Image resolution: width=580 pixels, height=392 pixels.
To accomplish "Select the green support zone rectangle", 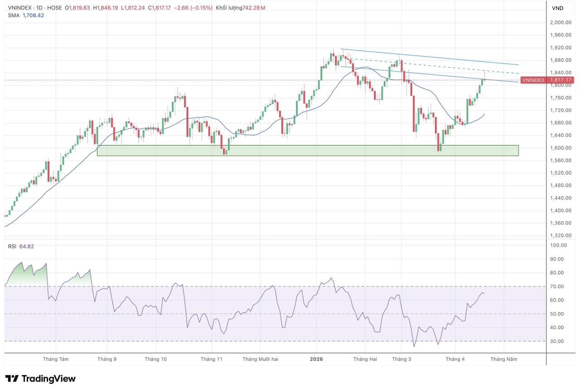I will [307, 150].
